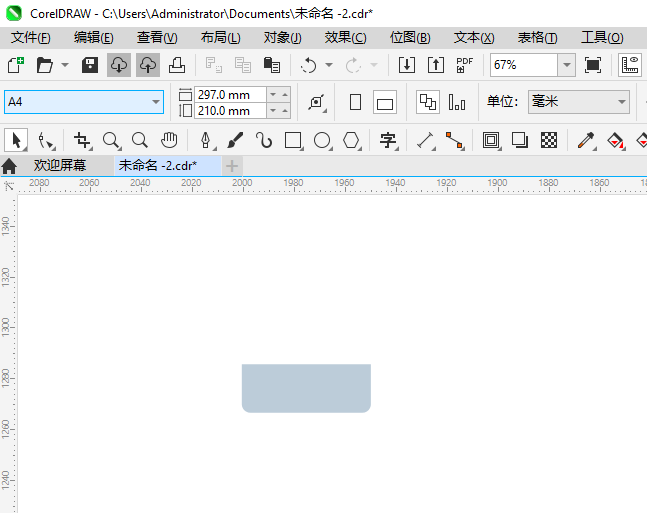Set portrait page orientation
Screen dimensions: 647x513
tap(355, 102)
